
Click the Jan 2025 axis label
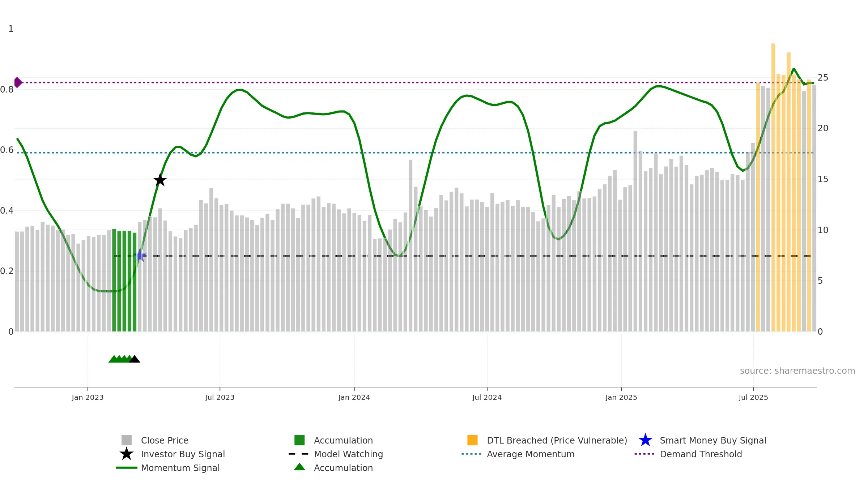click(621, 397)
